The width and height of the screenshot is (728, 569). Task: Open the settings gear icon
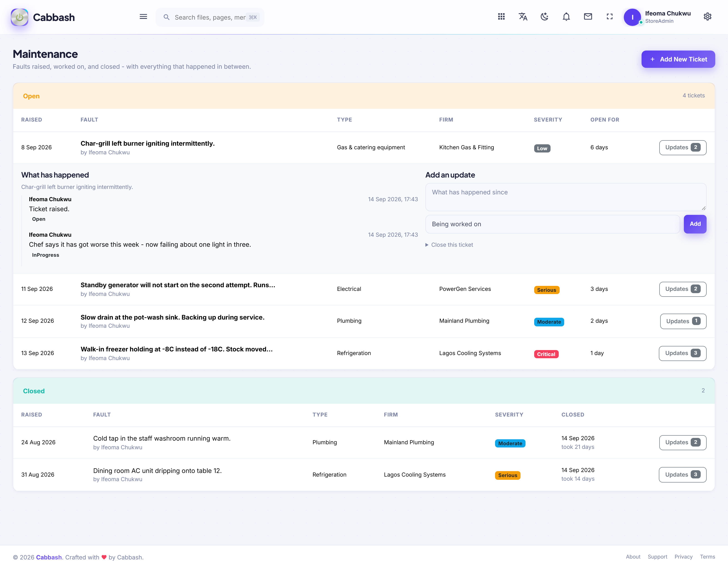[x=707, y=17]
